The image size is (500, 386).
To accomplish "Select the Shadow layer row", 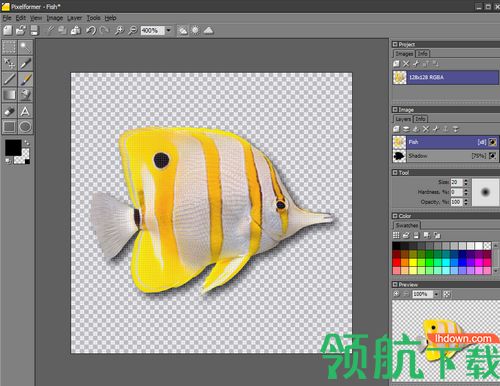I will click(445, 156).
